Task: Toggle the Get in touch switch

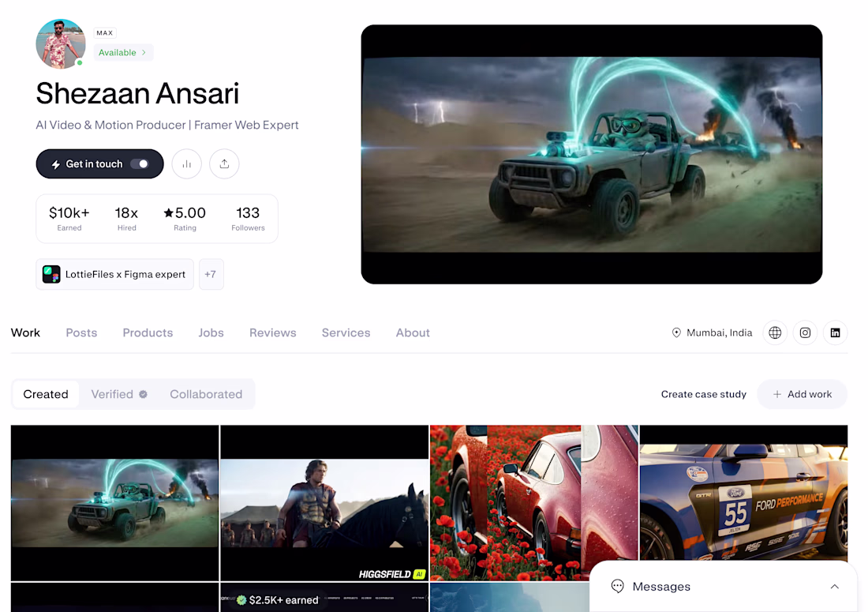Action: pyautogui.click(x=140, y=164)
